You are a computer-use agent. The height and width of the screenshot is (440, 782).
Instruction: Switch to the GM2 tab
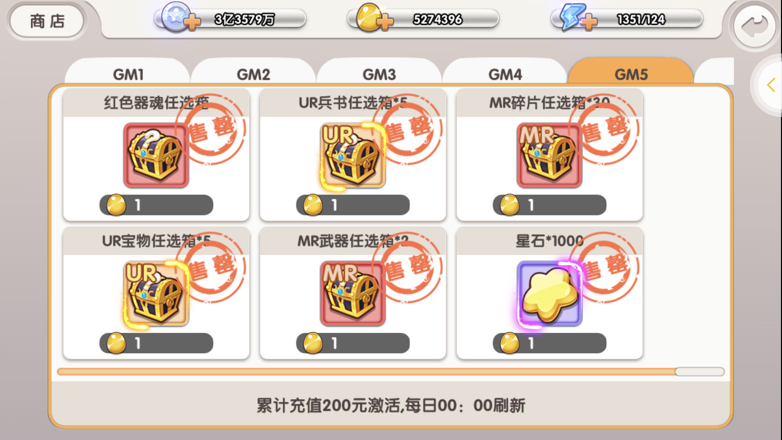253,73
